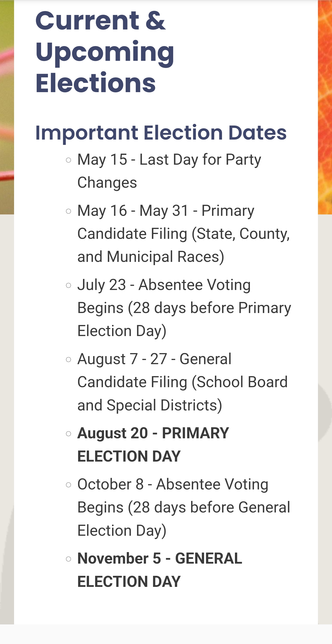Click the bullet beside May 15
This screenshot has width=332, height=644.
[68, 160]
